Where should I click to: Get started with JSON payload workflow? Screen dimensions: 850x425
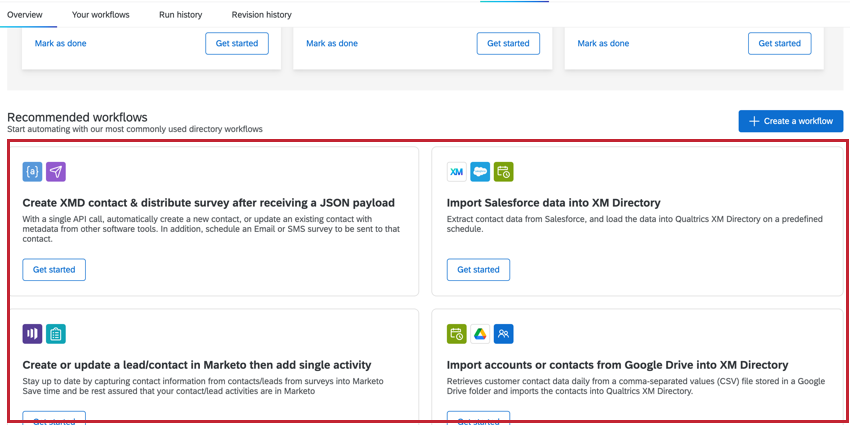pyautogui.click(x=54, y=269)
